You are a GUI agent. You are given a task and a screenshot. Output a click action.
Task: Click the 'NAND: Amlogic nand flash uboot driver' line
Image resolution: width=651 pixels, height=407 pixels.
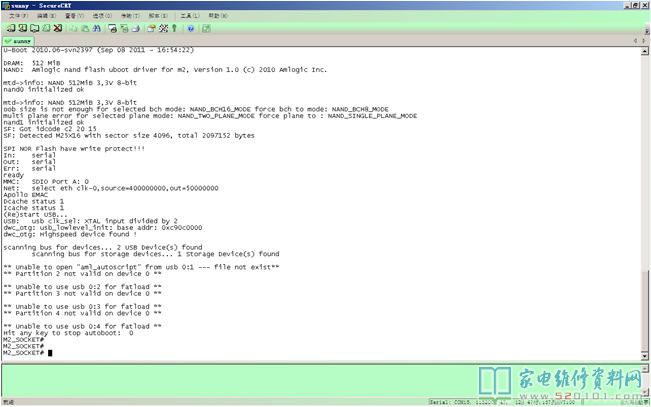pos(165,70)
